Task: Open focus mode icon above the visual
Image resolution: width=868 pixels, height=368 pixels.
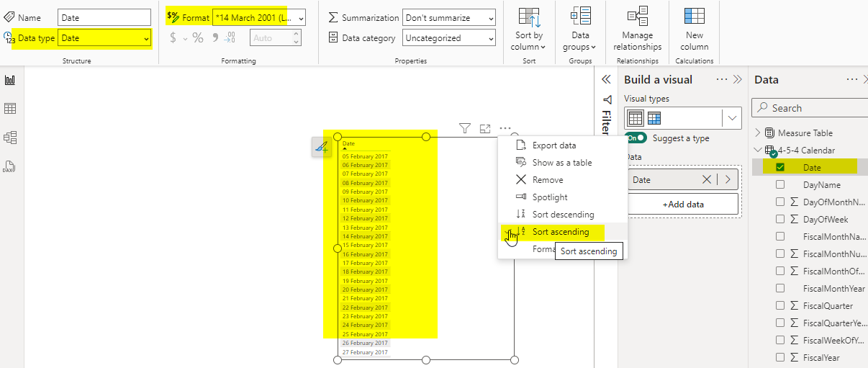Action: point(485,128)
